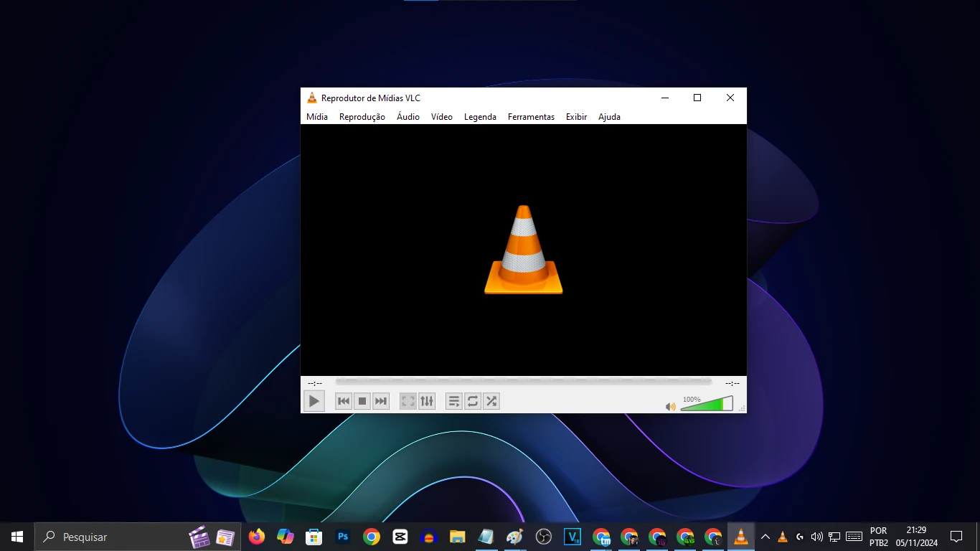Open OBS Studio from the taskbar
Image resolution: width=980 pixels, height=551 pixels.
543,536
